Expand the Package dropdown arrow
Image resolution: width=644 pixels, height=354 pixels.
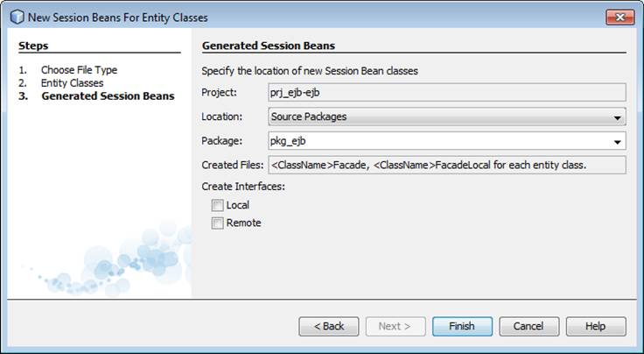[x=618, y=140]
